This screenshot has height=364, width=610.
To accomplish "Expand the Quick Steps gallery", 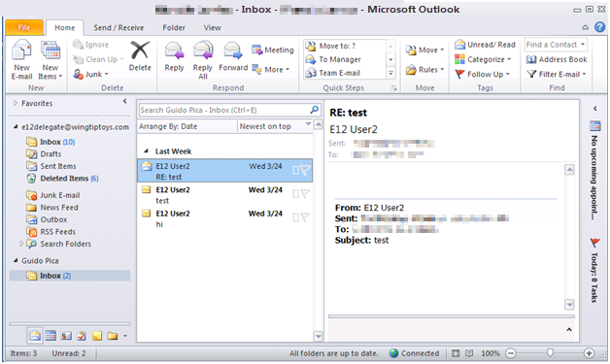I will click(390, 73).
